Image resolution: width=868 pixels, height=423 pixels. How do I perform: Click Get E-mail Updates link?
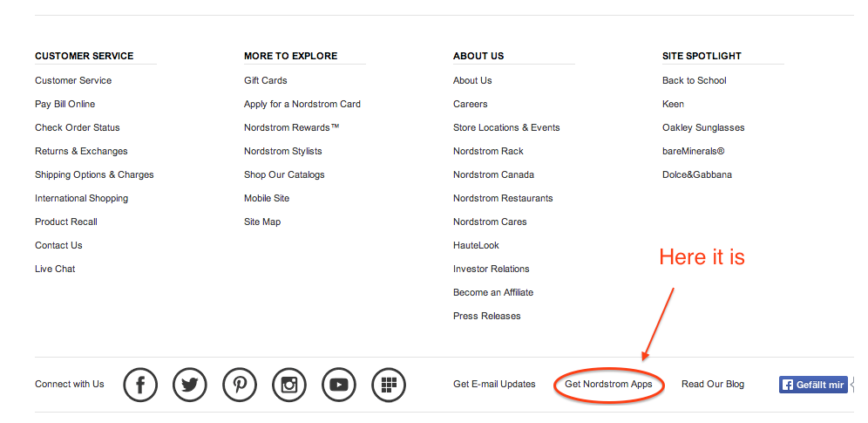494,385
